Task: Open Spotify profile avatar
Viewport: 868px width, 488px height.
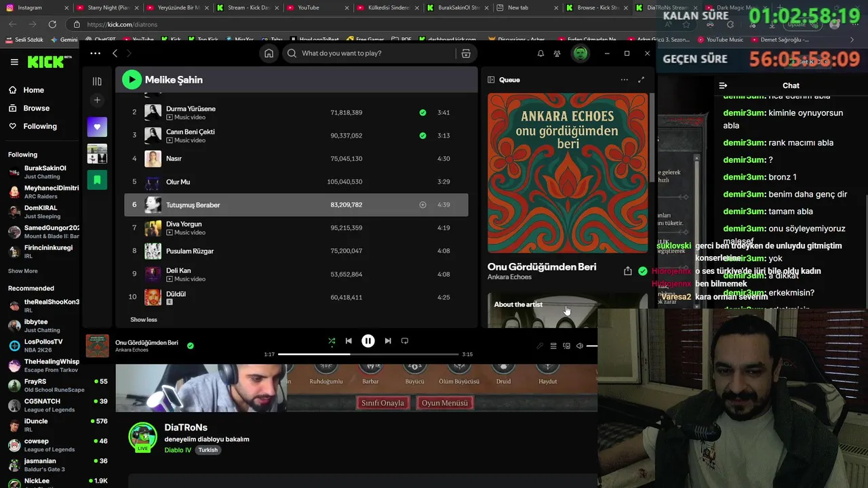Action: click(580, 53)
